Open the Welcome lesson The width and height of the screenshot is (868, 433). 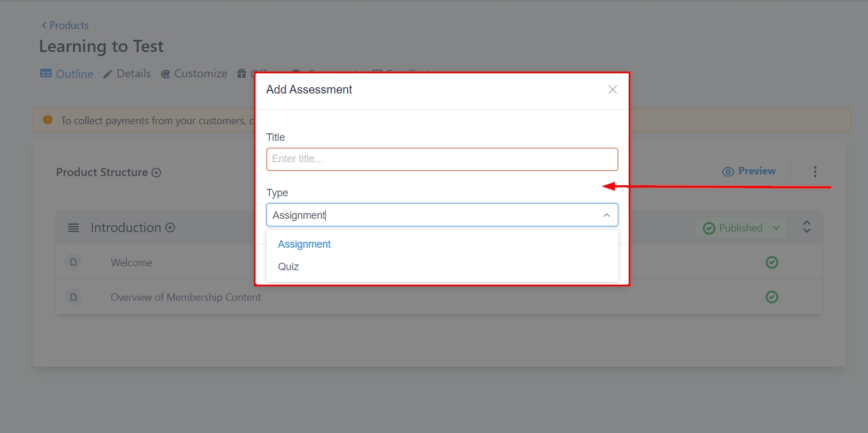click(131, 263)
